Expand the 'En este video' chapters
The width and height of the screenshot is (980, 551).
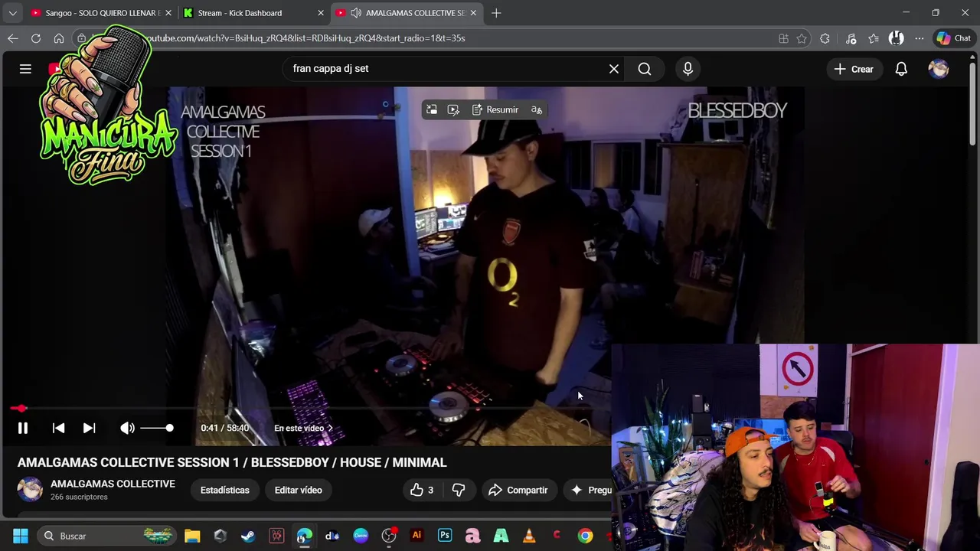click(303, 429)
